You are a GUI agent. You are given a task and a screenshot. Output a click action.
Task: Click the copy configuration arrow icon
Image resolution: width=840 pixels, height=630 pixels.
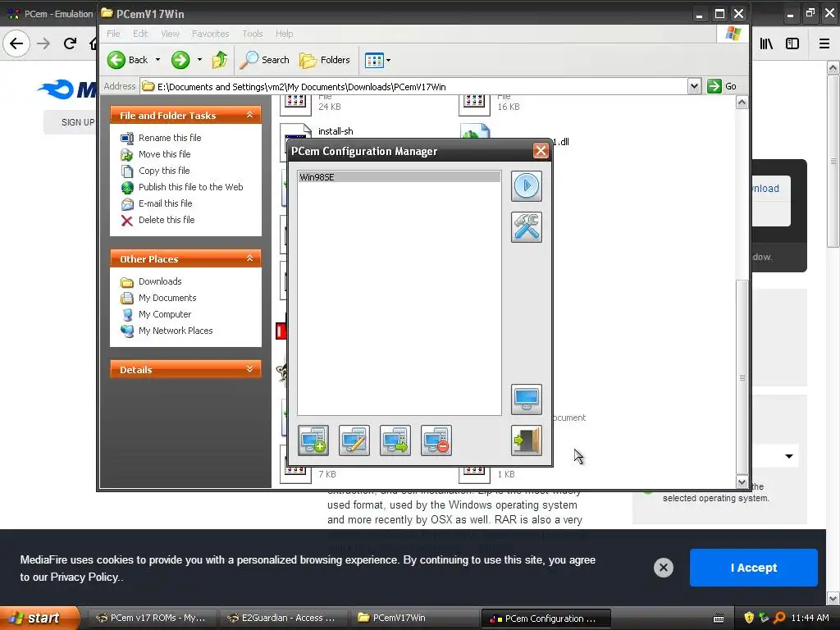click(x=395, y=441)
